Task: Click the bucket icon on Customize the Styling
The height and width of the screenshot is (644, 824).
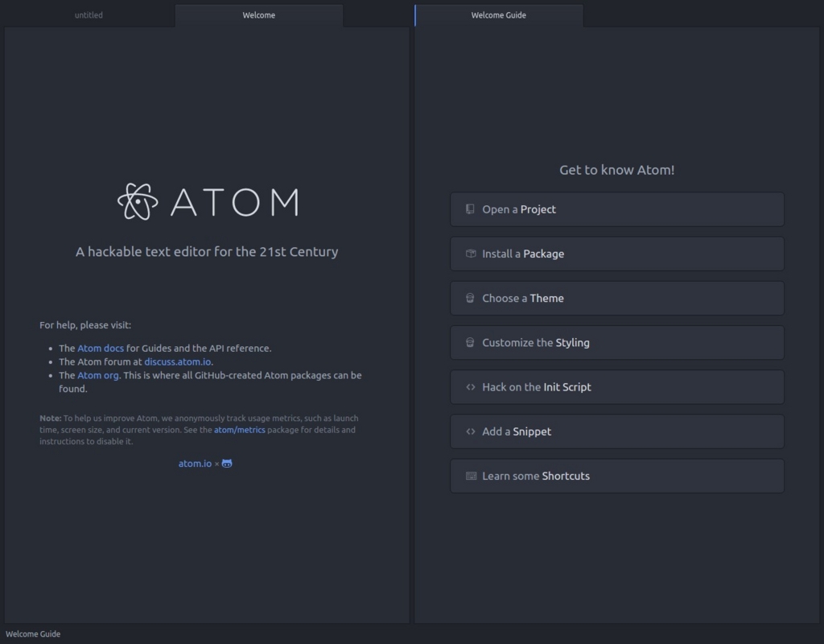Action: [x=470, y=342]
